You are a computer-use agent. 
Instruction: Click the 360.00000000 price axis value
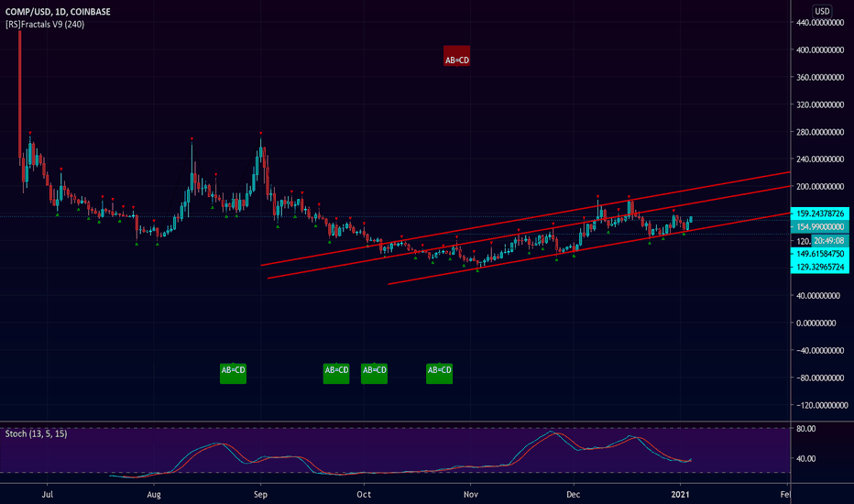tap(820, 77)
